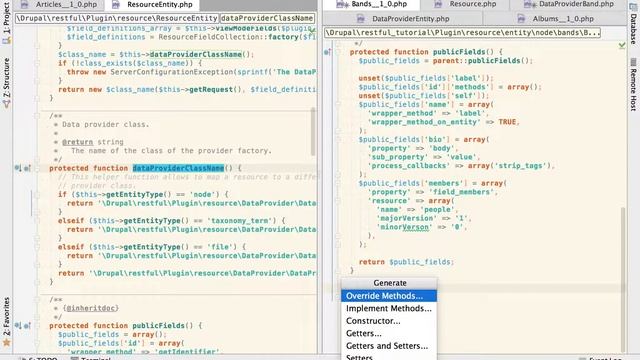The height and width of the screenshot is (360, 640).
Task: Open the Articles__1_0.php tab
Action: pos(59,4)
